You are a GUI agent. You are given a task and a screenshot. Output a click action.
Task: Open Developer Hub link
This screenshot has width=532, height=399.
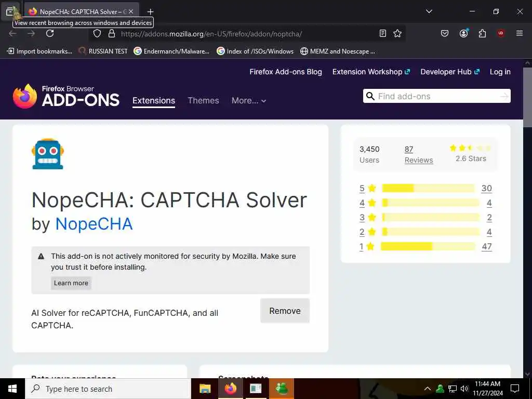(x=450, y=72)
